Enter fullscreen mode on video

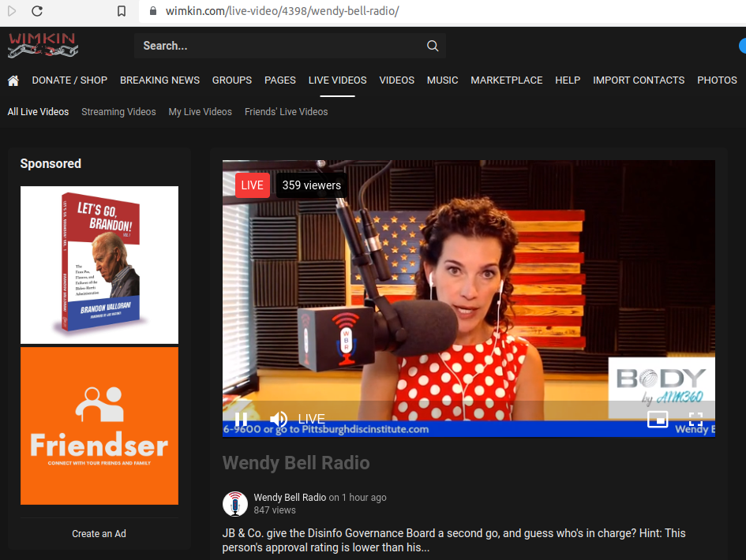coord(695,420)
